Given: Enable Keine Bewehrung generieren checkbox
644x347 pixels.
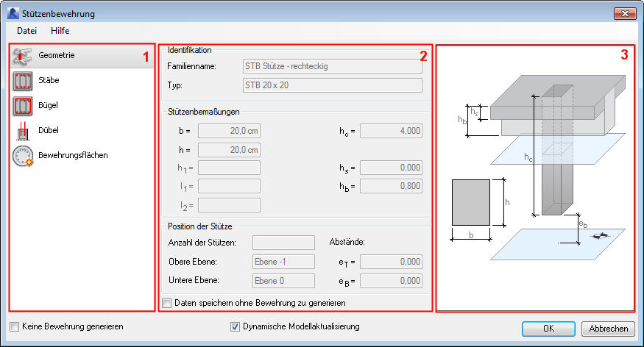Looking at the screenshot, I should 15,327.
